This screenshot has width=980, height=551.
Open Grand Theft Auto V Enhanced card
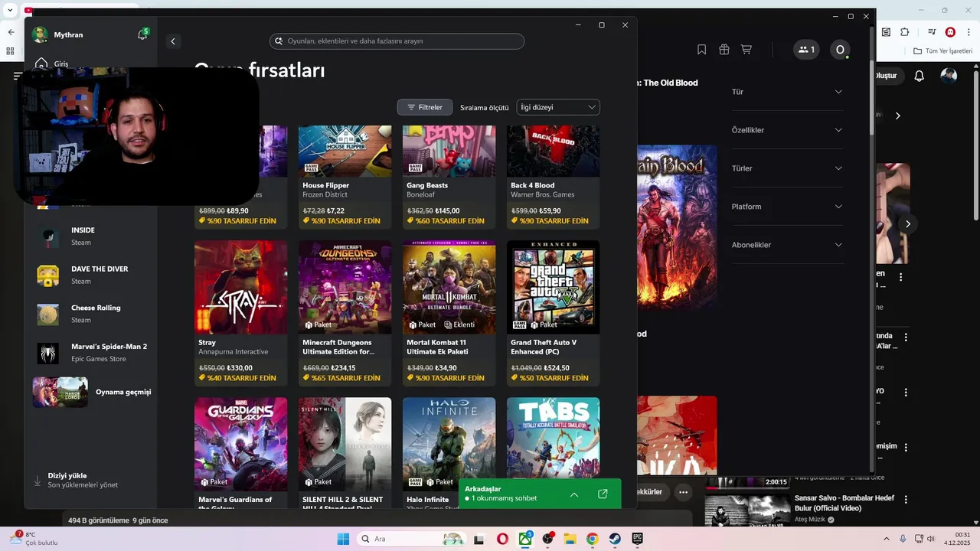554,313
